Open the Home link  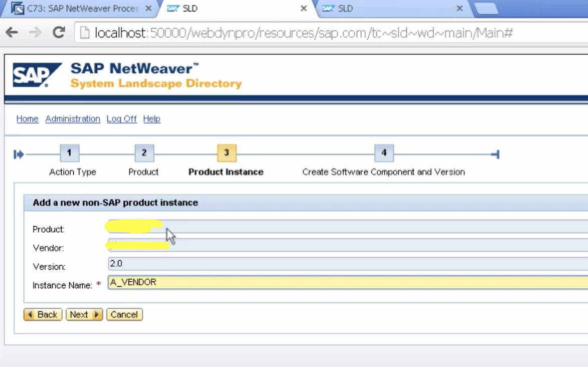28,119
